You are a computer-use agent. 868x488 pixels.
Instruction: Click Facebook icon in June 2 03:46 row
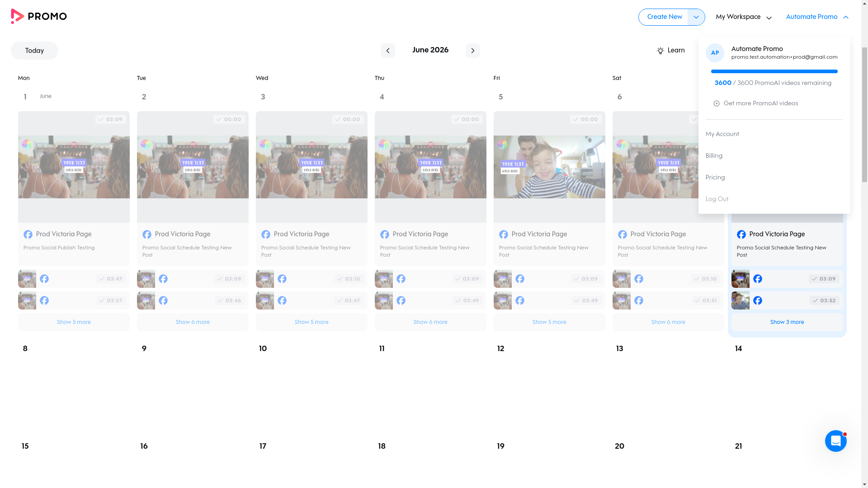click(163, 300)
